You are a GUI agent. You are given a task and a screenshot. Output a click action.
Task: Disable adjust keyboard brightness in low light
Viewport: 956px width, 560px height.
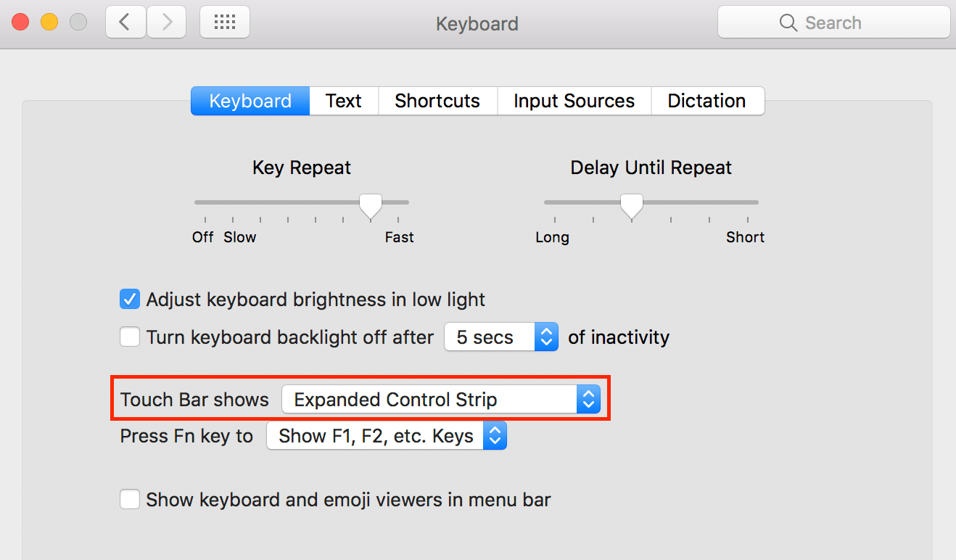pyautogui.click(x=129, y=299)
